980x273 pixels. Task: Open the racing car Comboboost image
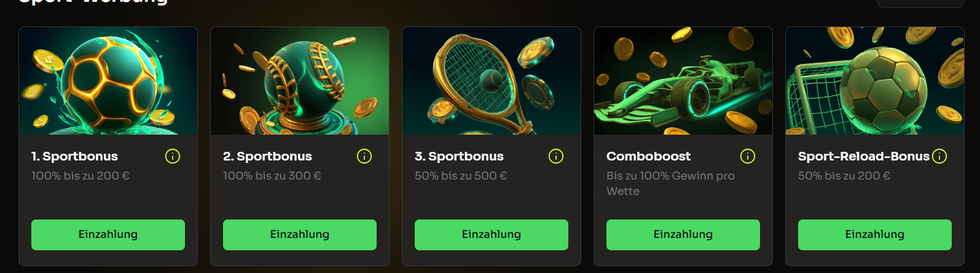683,81
